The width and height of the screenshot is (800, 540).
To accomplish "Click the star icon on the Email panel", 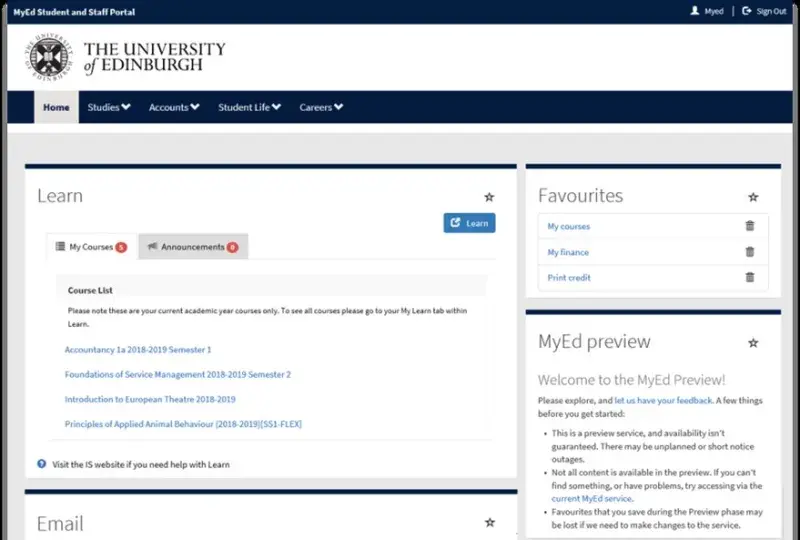I will tap(489, 522).
